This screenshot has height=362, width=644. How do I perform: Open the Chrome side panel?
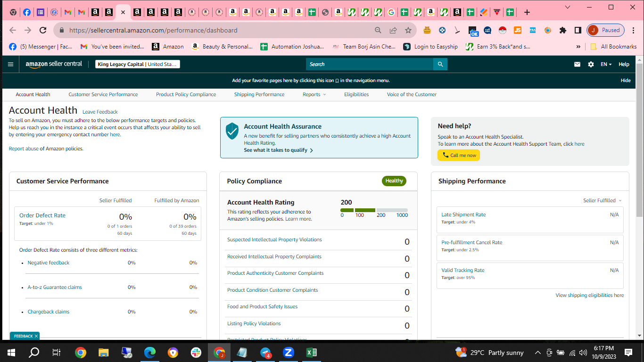(x=578, y=30)
